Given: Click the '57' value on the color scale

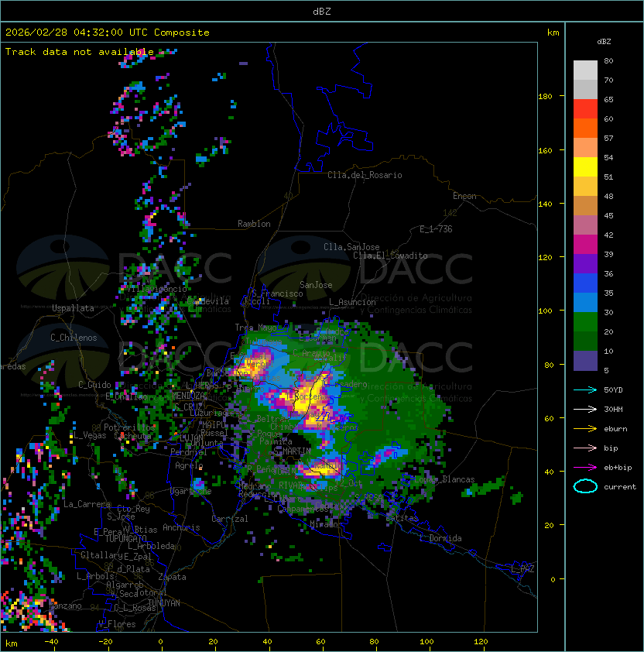Looking at the screenshot, I should coord(608,138).
